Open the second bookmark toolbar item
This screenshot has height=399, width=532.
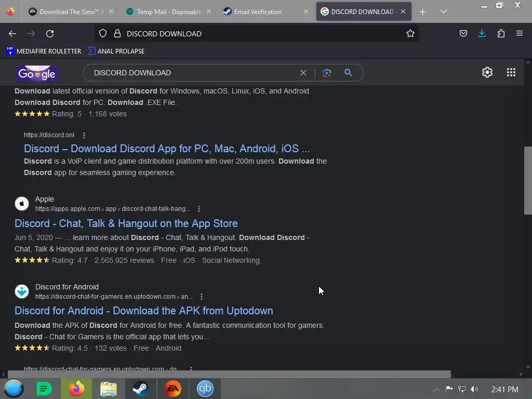116,51
